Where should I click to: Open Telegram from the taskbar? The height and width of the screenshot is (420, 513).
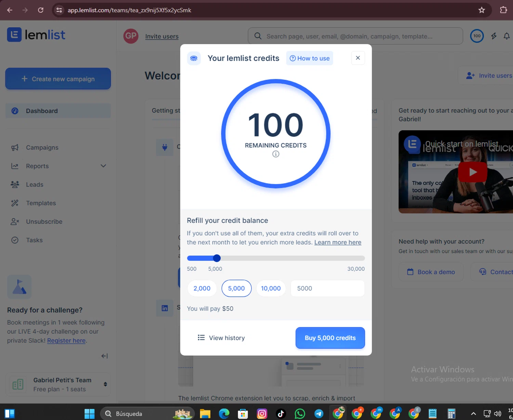(x=319, y=414)
